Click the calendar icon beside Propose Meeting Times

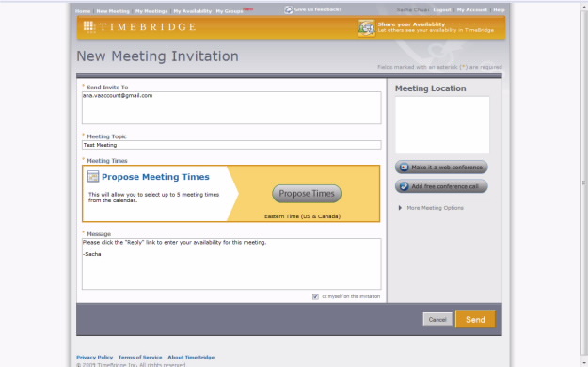(93, 176)
